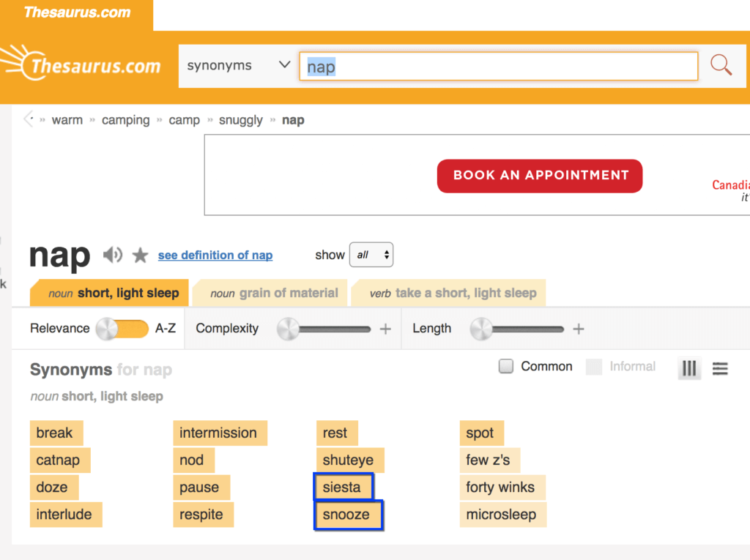Check the Informal checkbox
This screenshot has width=750, height=560.
[x=593, y=367]
